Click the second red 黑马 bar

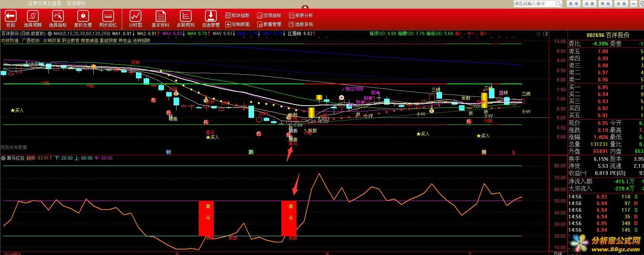coord(289,218)
